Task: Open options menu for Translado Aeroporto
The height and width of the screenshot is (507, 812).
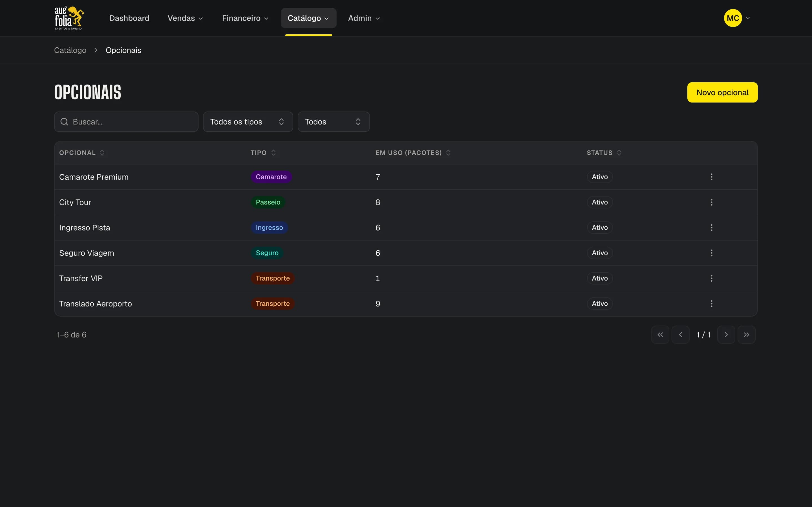Action: coord(711,303)
